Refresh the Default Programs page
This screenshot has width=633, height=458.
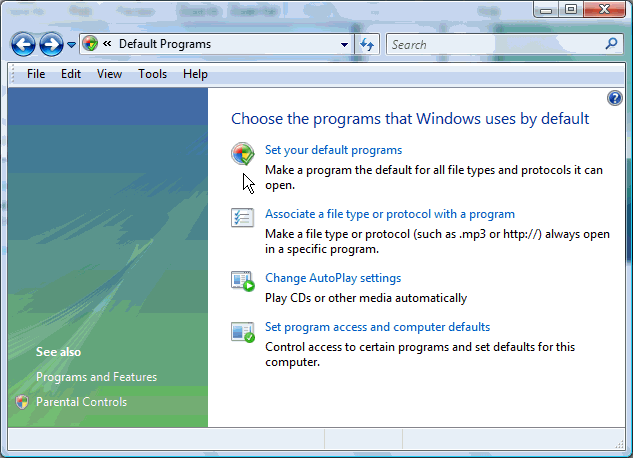pyautogui.click(x=367, y=44)
